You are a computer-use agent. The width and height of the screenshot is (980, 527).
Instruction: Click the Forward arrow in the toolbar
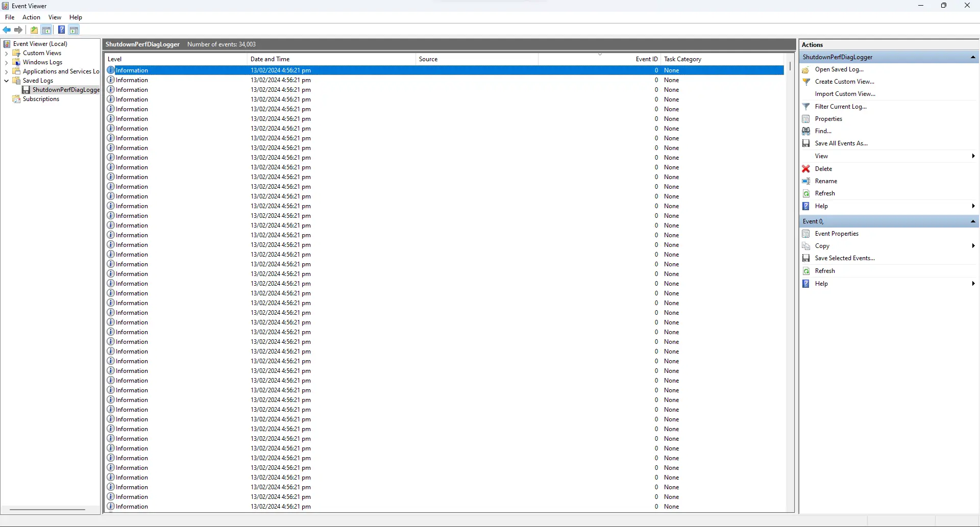pos(18,30)
